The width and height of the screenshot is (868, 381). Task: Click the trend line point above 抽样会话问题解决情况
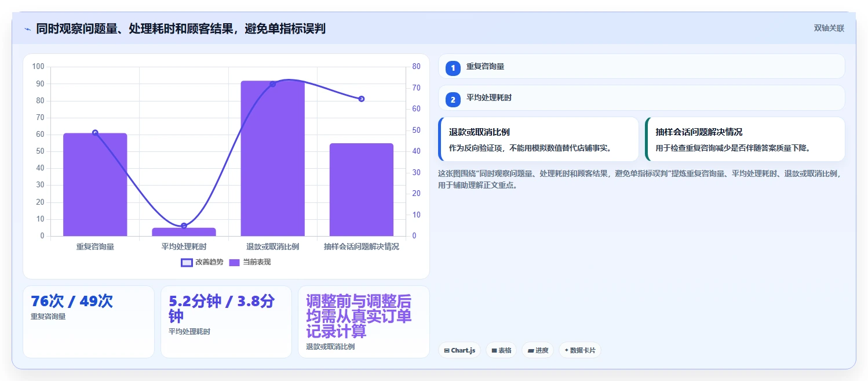coord(361,99)
